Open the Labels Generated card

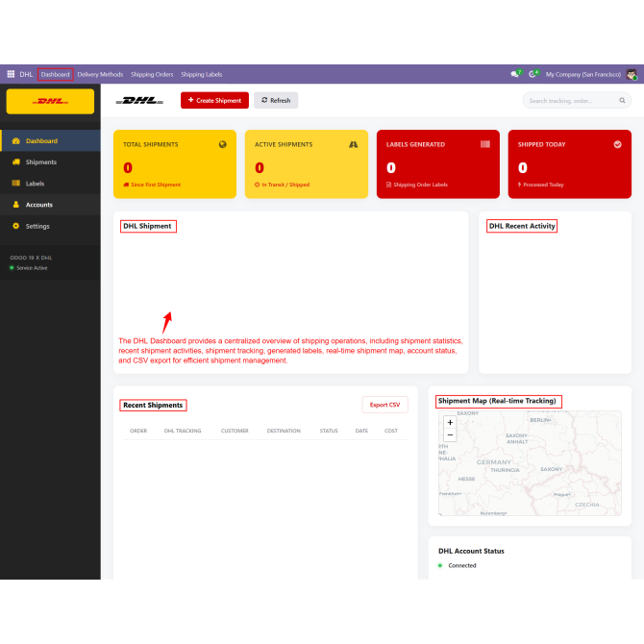438,164
